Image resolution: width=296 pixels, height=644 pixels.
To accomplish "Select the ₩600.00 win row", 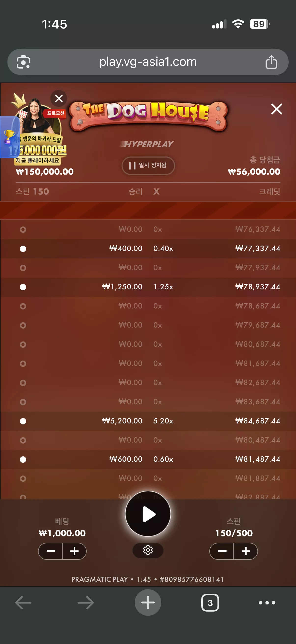I will [148, 459].
